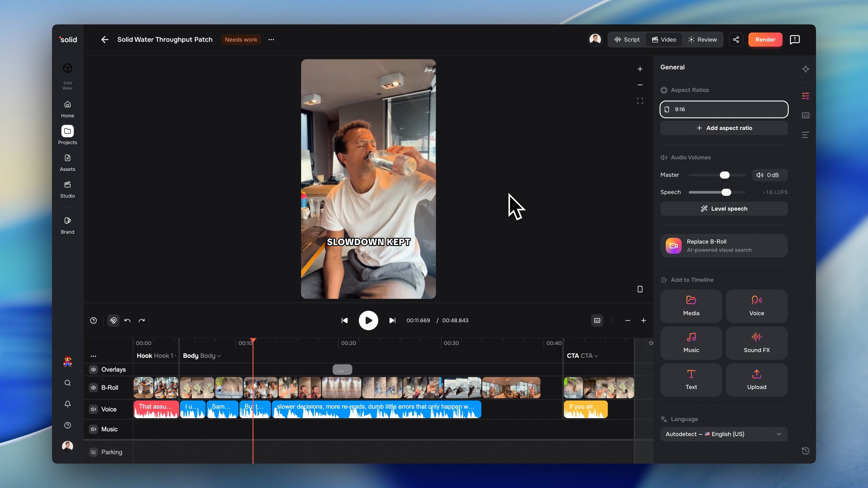Zoom out preview with minus icon

point(640,85)
